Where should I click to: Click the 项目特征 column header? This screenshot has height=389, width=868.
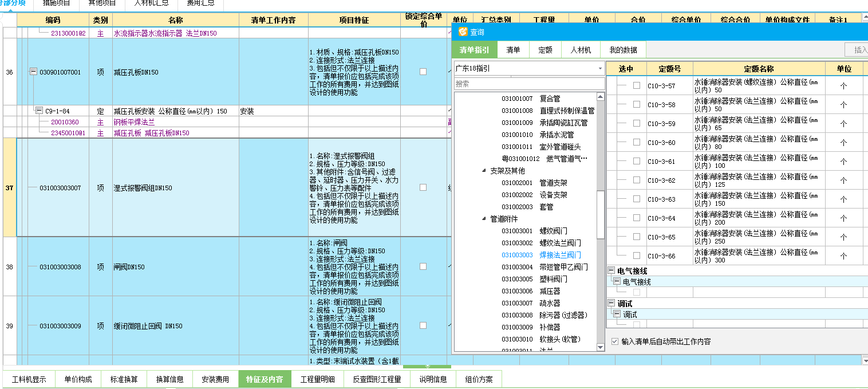click(354, 20)
